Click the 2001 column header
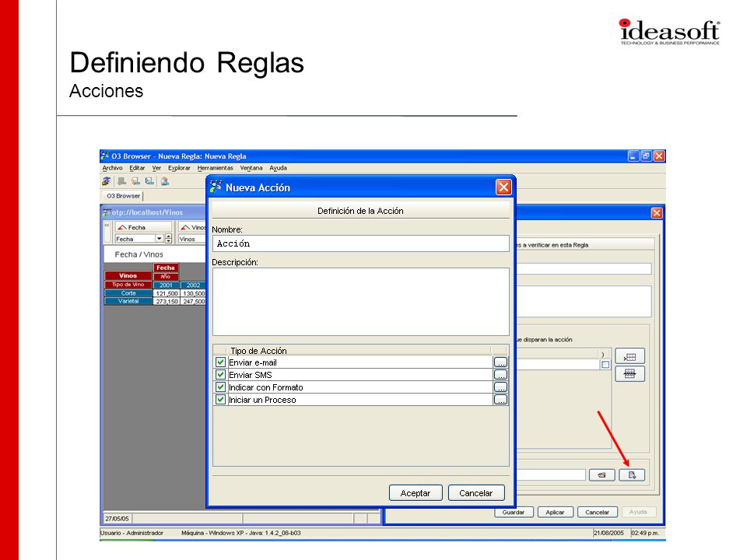 [167, 285]
